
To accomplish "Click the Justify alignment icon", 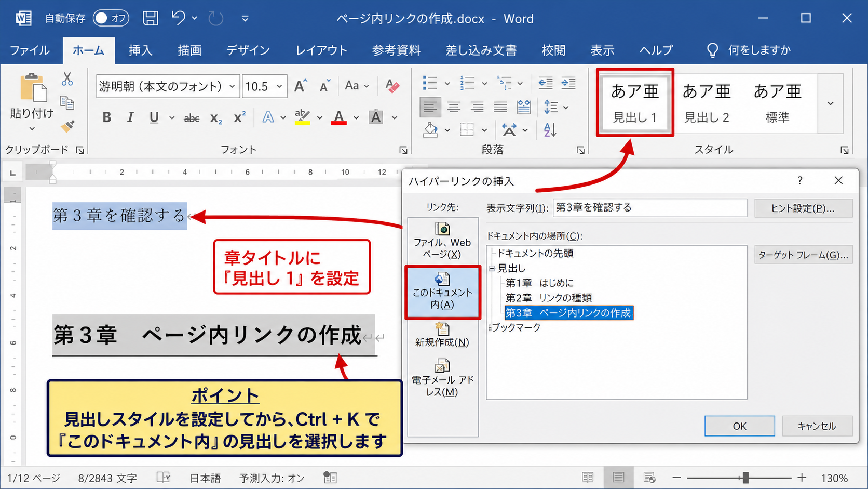I will click(500, 107).
